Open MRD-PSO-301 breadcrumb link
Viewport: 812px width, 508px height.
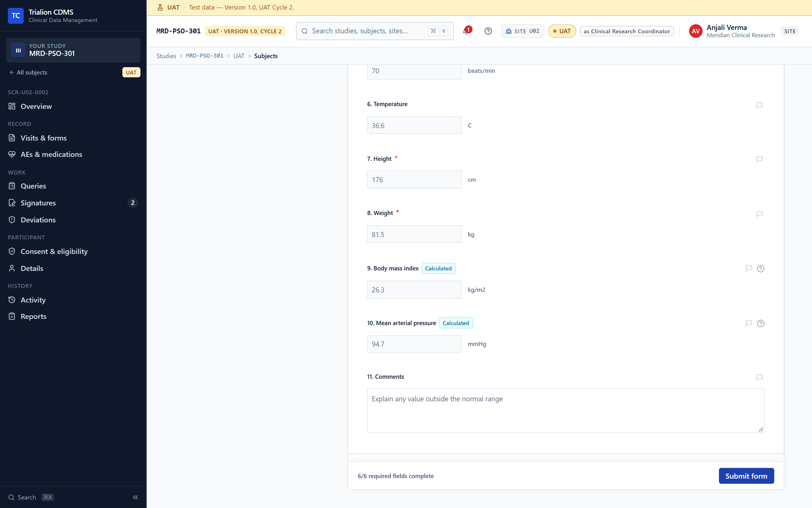[205, 56]
